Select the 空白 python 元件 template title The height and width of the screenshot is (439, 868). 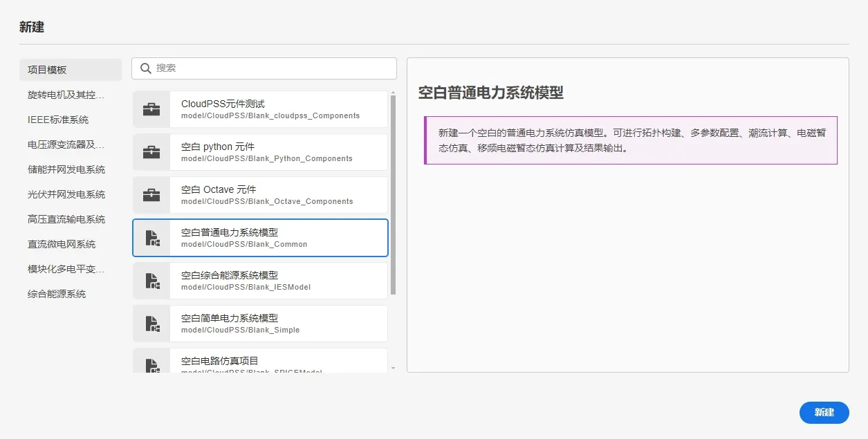pos(218,147)
